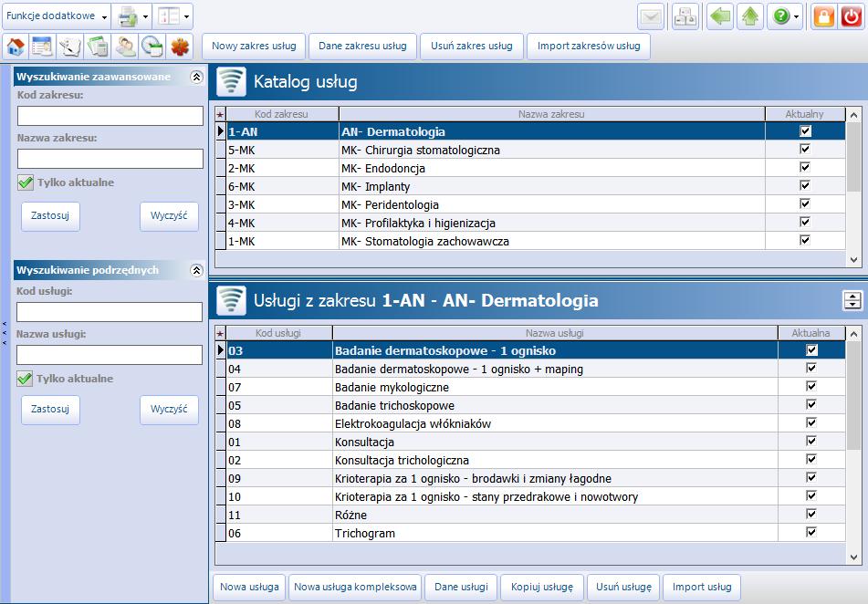Image resolution: width=868 pixels, height=604 pixels.
Task: Click the Import usług button
Action: (x=702, y=587)
